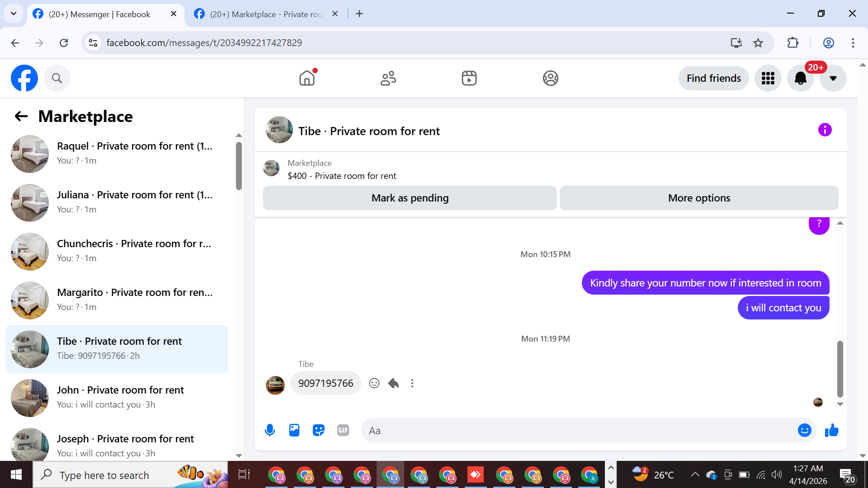Viewport: 868px width, 488px height.
Task: React to Tibe's phone number message
Action: pyautogui.click(x=374, y=383)
